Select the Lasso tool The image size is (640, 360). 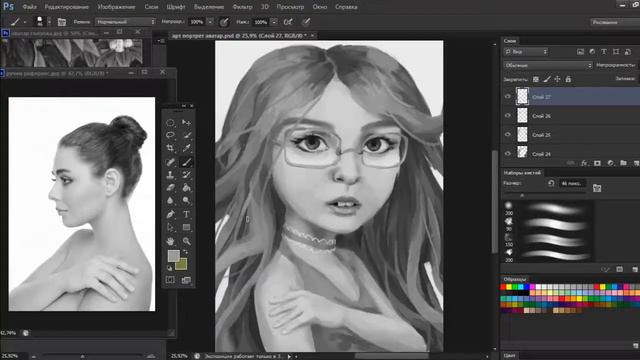tap(171, 135)
